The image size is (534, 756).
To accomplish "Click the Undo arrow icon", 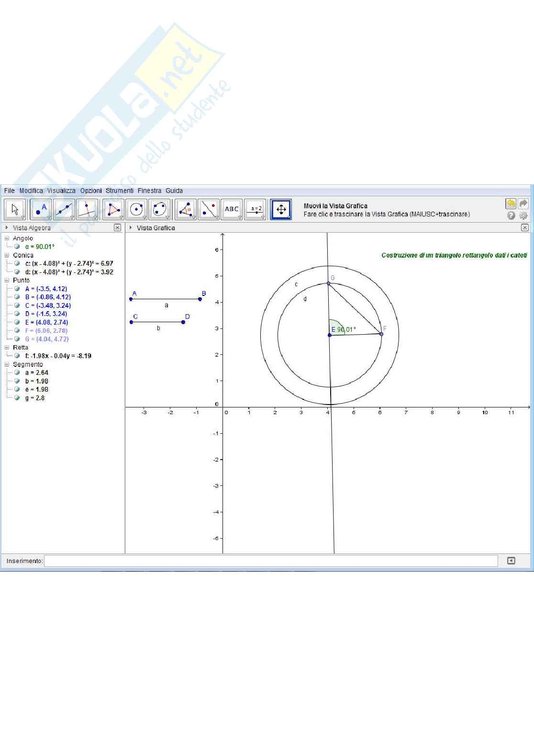I will [x=511, y=204].
